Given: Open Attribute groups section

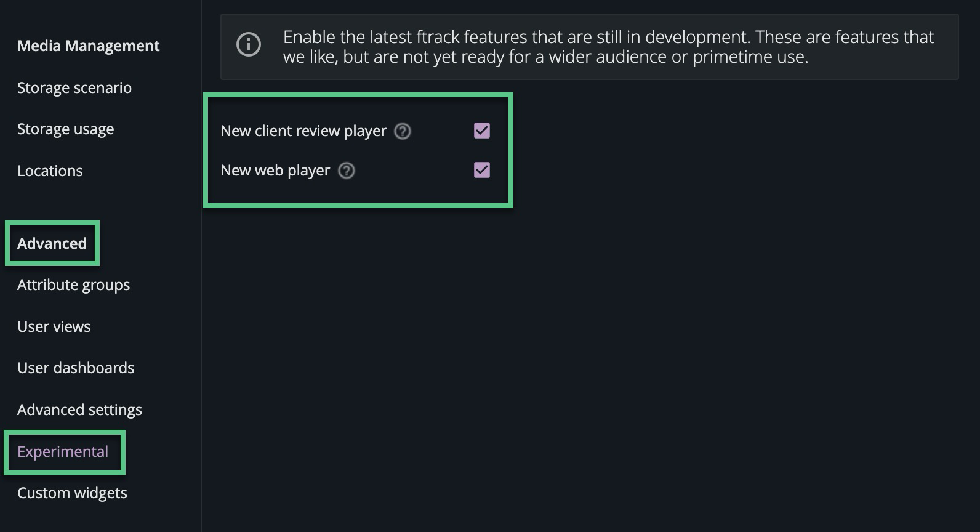Looking at the screenshot, I should click(x=73, y=285).
